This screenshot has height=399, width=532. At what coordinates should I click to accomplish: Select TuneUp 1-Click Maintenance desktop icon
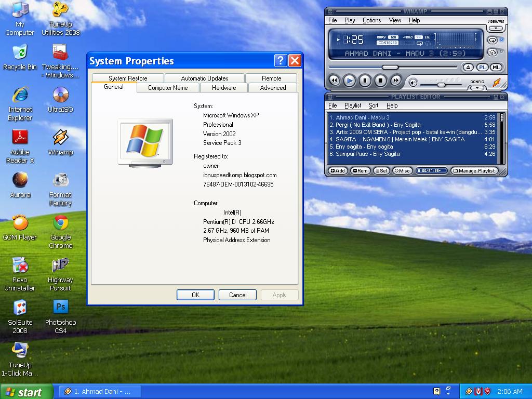click(x=20, y=360)
